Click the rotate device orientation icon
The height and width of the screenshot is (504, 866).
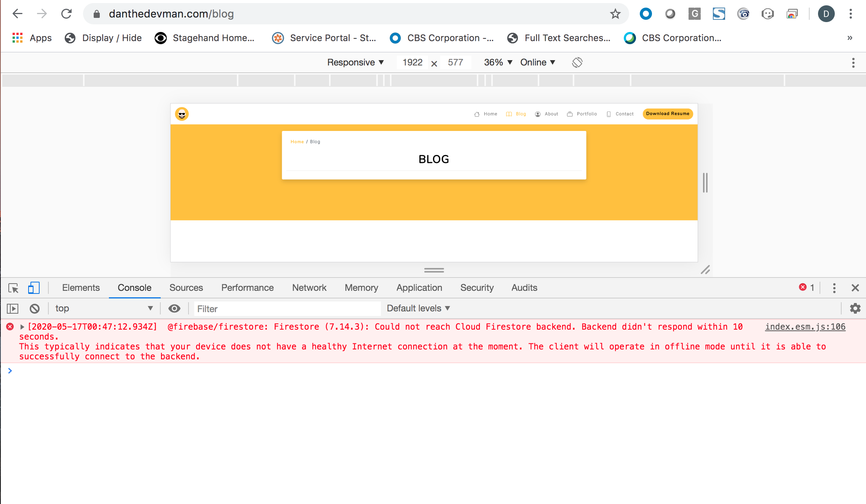577,62
